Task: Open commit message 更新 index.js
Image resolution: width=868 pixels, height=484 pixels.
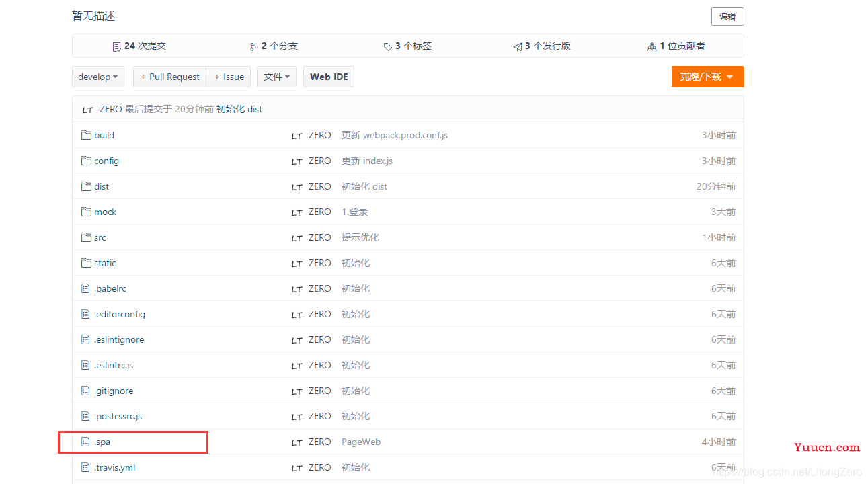Action: (x=367, y=161)
